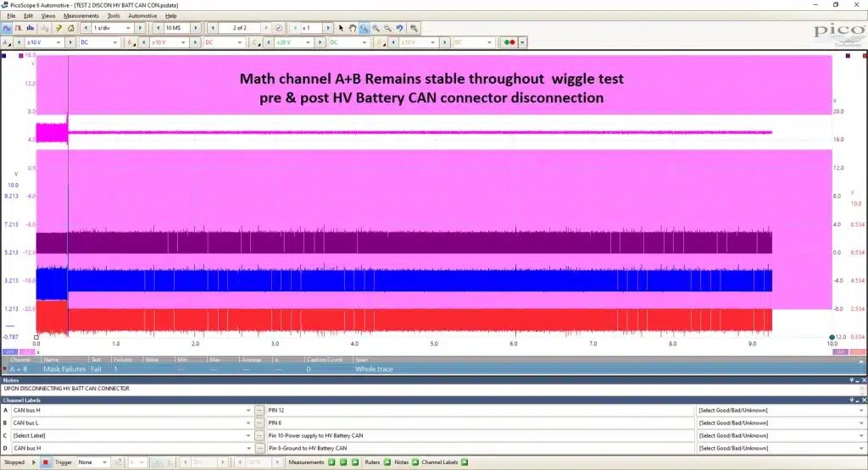Switch to Spectrum Mode icon
The height and width of the screenshot is (470, 868).
pyautogui.click(x=31, y=28)
